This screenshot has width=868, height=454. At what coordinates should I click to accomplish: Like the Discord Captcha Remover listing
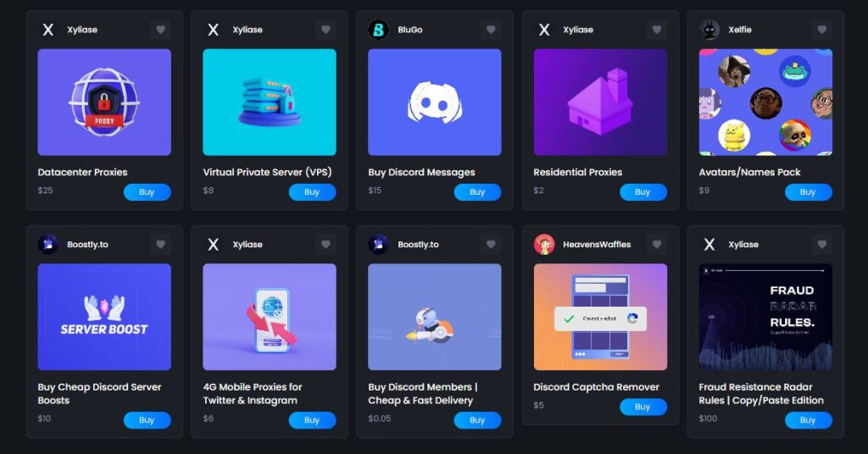point(656,245)
